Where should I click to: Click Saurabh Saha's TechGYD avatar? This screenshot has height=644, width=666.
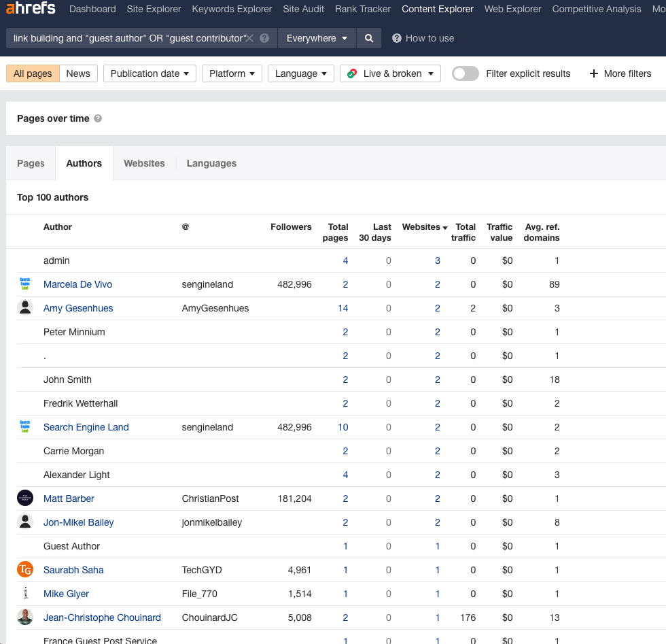(25, 569)
